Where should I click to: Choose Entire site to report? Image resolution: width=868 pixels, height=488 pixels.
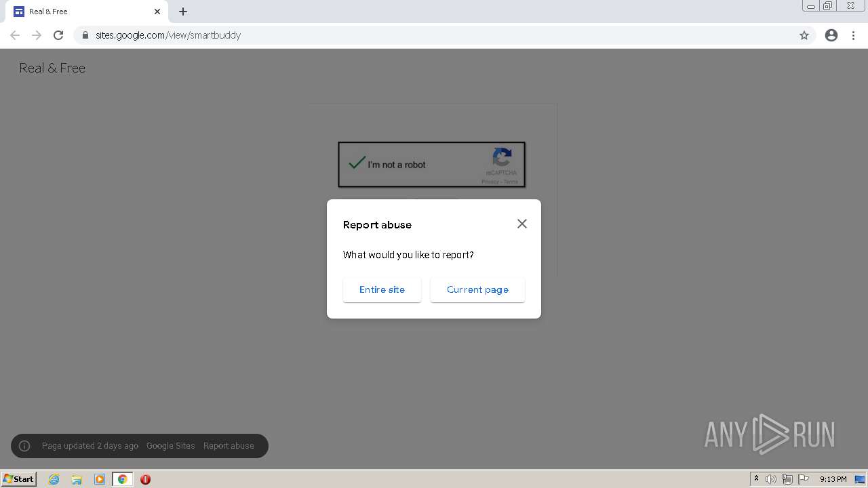point(382,289)
